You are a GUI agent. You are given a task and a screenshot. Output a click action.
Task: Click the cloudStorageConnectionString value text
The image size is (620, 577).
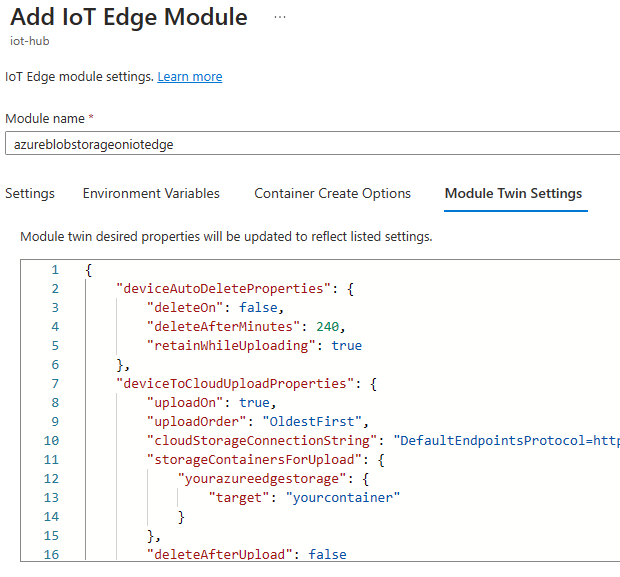point(506,441)
